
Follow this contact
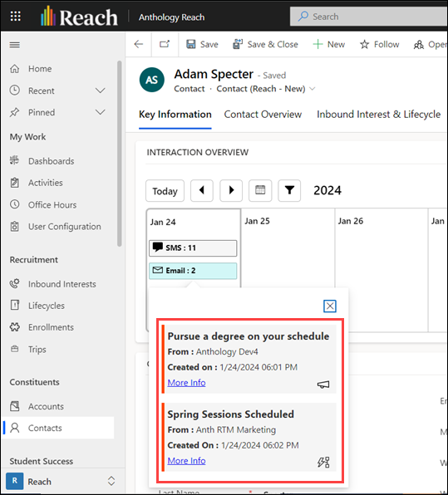380,44
